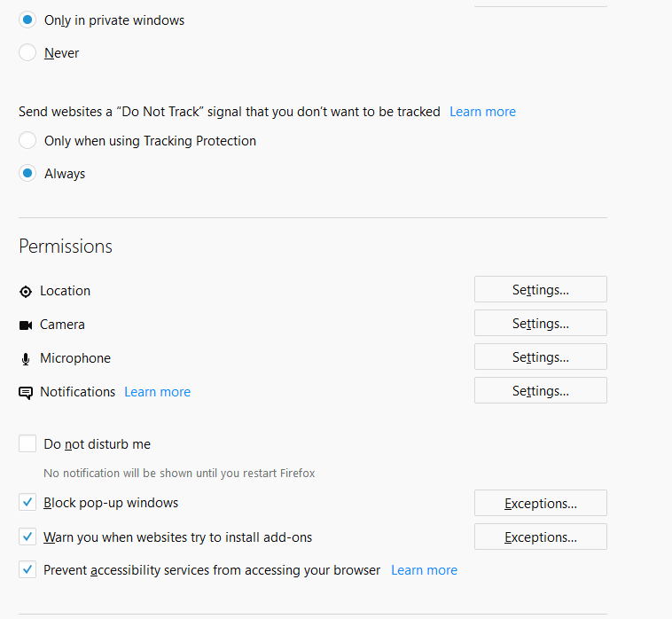672x619 pixels.
Task: Uncheck Block pop-up windows
Action: (x=27, y=502)
